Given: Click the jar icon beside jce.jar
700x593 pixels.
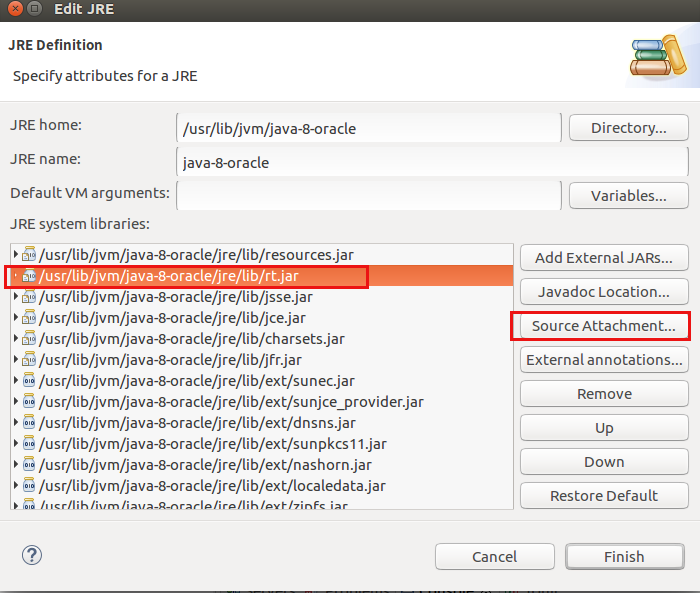Looking at the screenshot, I should [29, 317].
